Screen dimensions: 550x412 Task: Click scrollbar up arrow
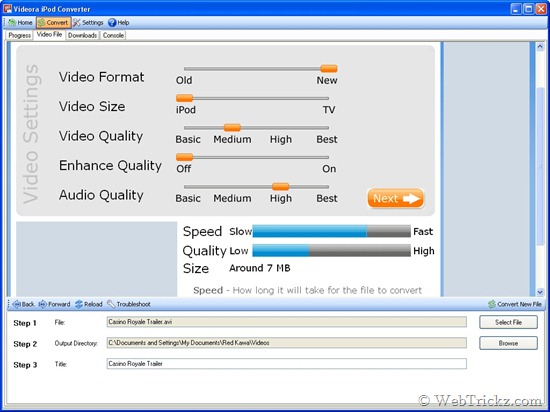coord(540,47)
